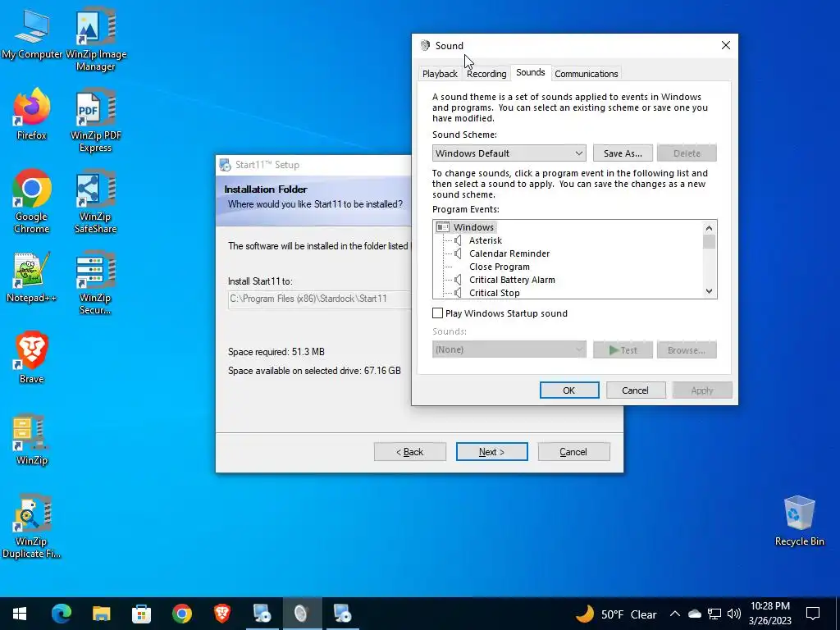The height and width of the screenshot is (630, 840).
Task: Close the Sound dialog window
Action: tap(725, 46)
